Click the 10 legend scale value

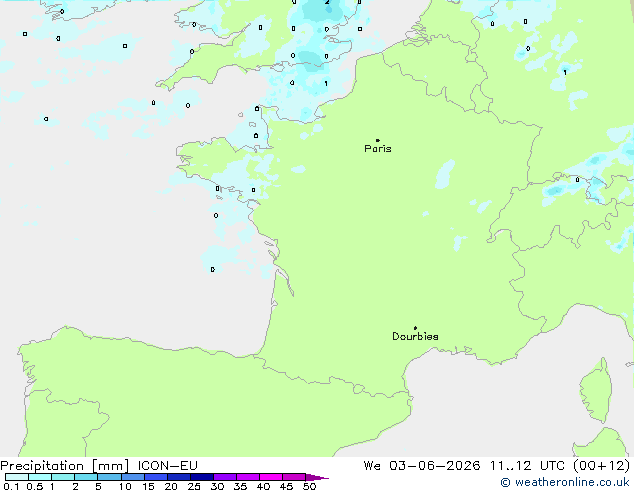pos(125,486)
